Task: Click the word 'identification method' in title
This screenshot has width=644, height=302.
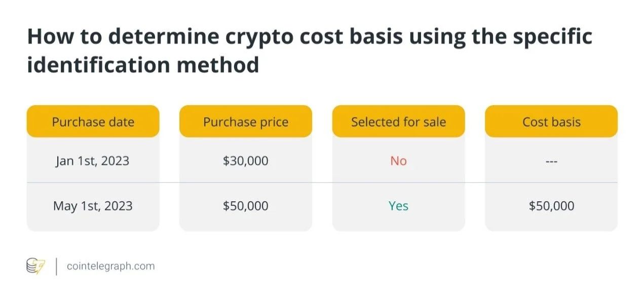Action: pos(143,65)
